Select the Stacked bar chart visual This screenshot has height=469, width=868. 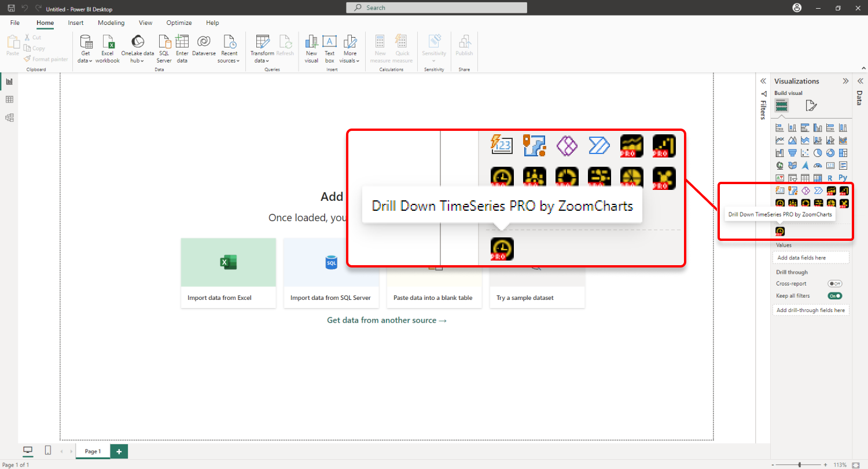tap(779, 127)
